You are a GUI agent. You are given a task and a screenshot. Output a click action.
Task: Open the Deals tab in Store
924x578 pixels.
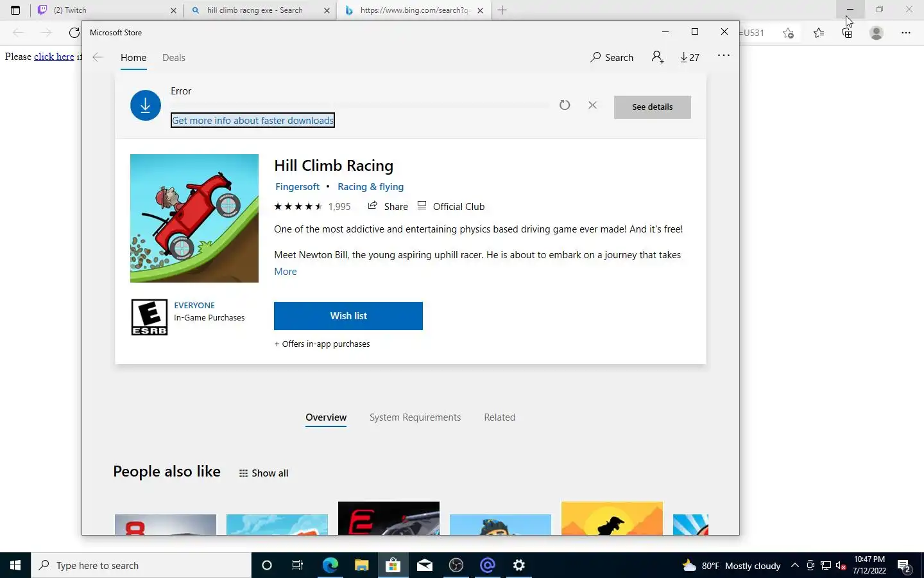click(x=174, y=58)
